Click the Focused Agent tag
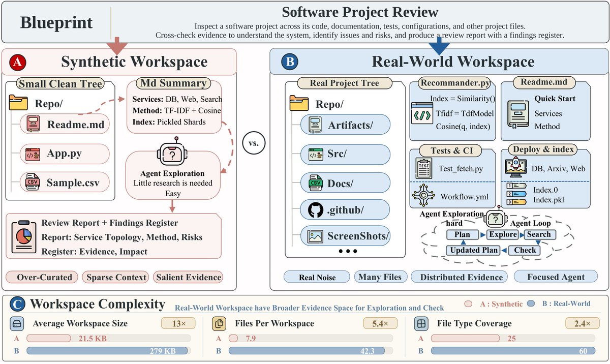Viewport: 610px width, 364px height. [556, 277]
